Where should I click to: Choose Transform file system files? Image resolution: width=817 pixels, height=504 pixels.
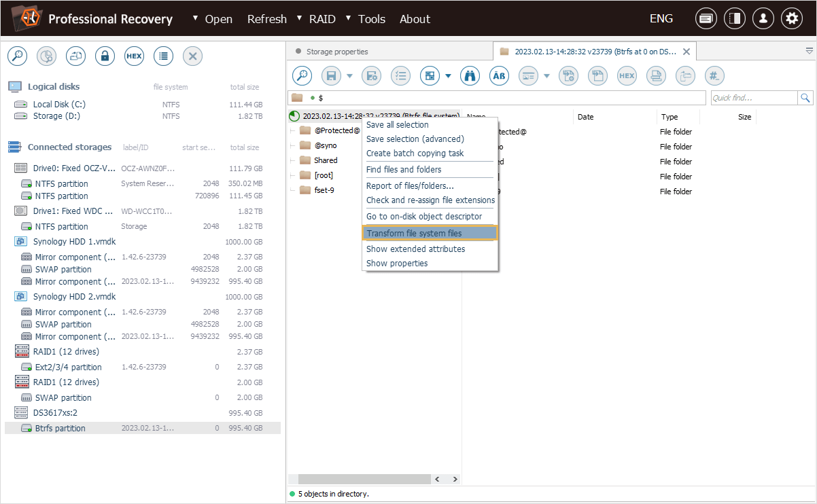point(430,233)
